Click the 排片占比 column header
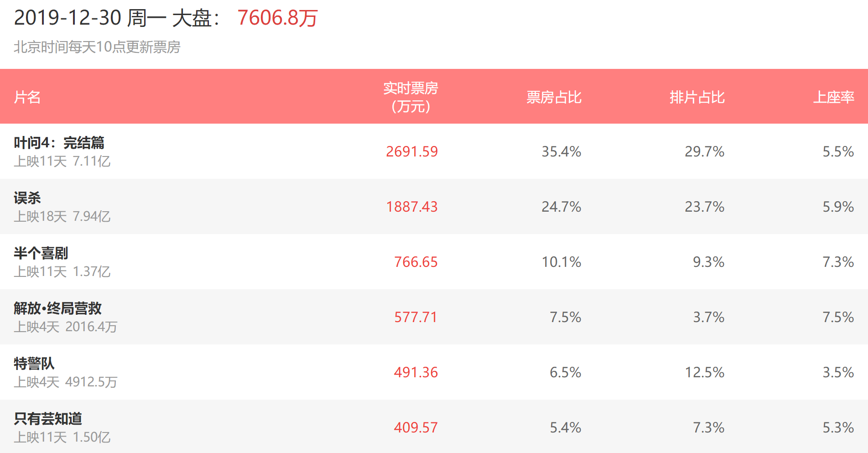868x453 pixels. point(697,97)
